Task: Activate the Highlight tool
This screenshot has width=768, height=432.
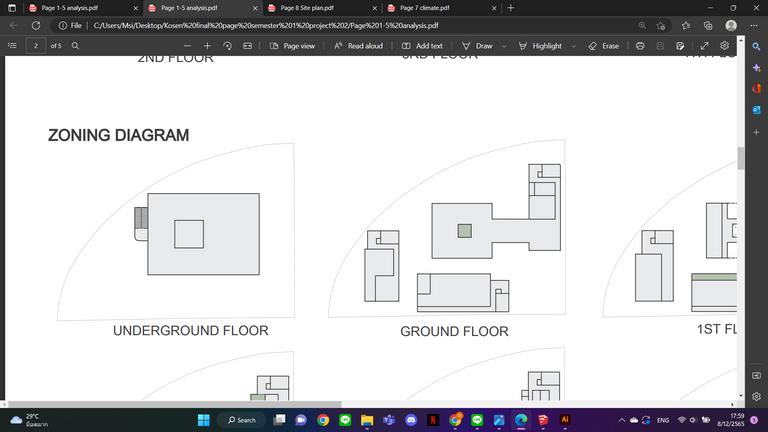Action: click(x=540, y=46)
